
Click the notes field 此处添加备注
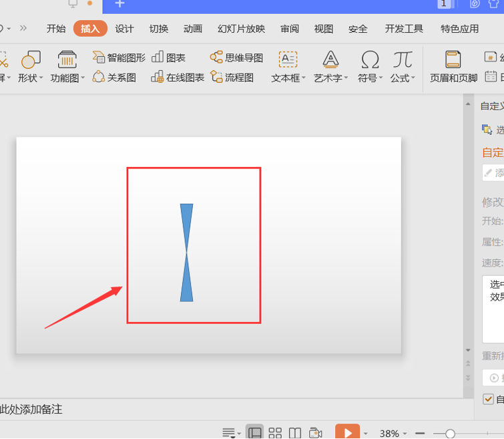coord(31,410)
